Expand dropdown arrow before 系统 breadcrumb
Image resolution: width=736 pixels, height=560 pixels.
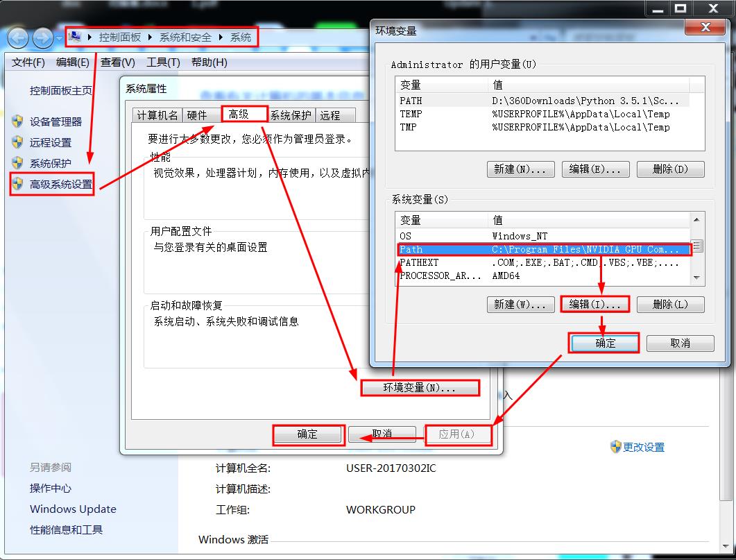220,37
